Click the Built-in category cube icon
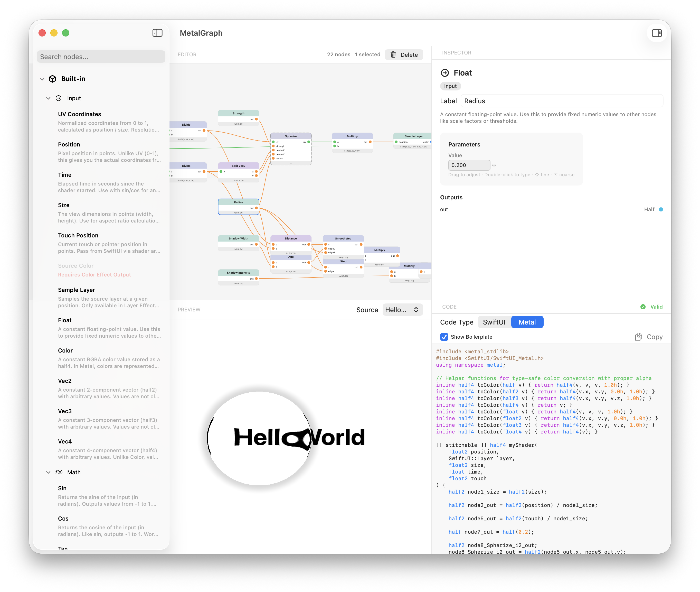This screenshot has width=700, height=592. click(x=53, y=79)
